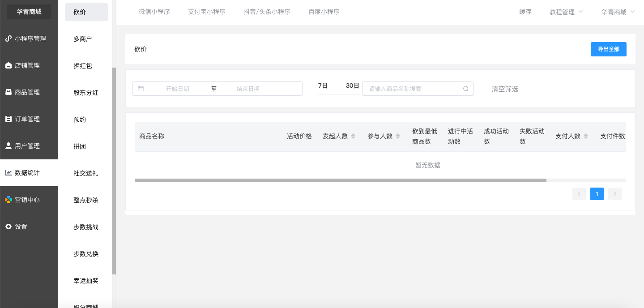Expand the 教程管理 dropdown

566,12
